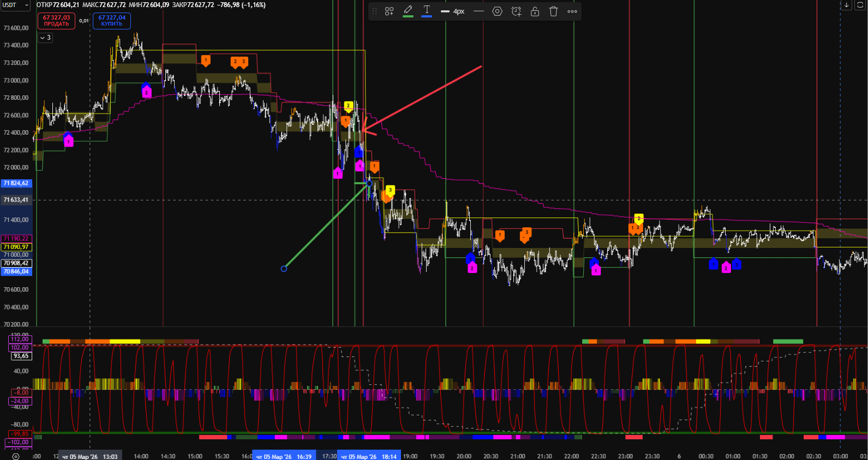Open time axis settings hexagon icon
The height and width of the screenshot is (460, 868).
pos(15,456)
